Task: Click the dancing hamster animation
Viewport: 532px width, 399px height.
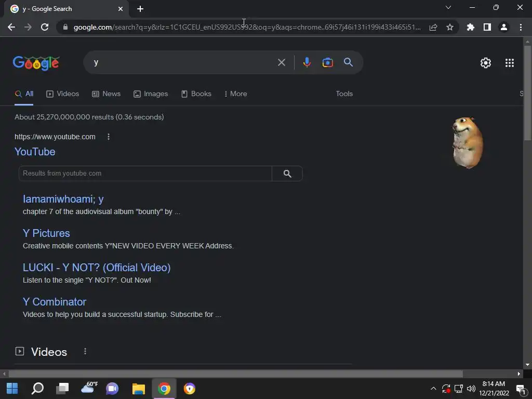Action: point(468,142)
